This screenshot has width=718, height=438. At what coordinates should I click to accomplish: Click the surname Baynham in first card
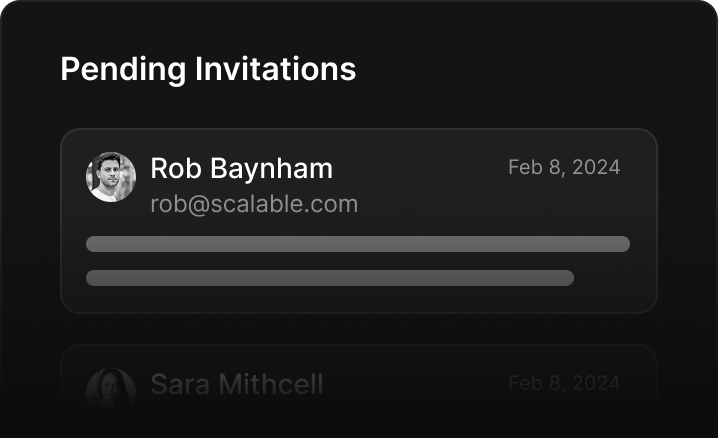tap(272, 169)
